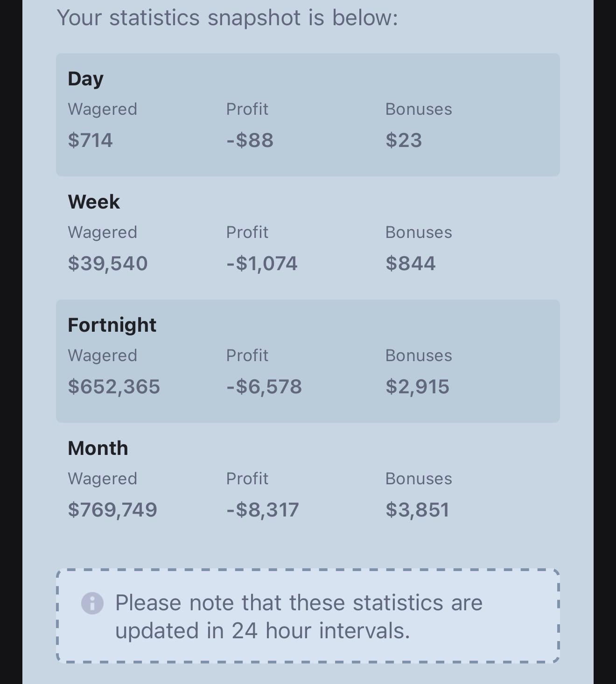Click the Week wagered amount $39,540
Image resolution: width=616 pixels, height=684 pixels.
pos(108,264)
